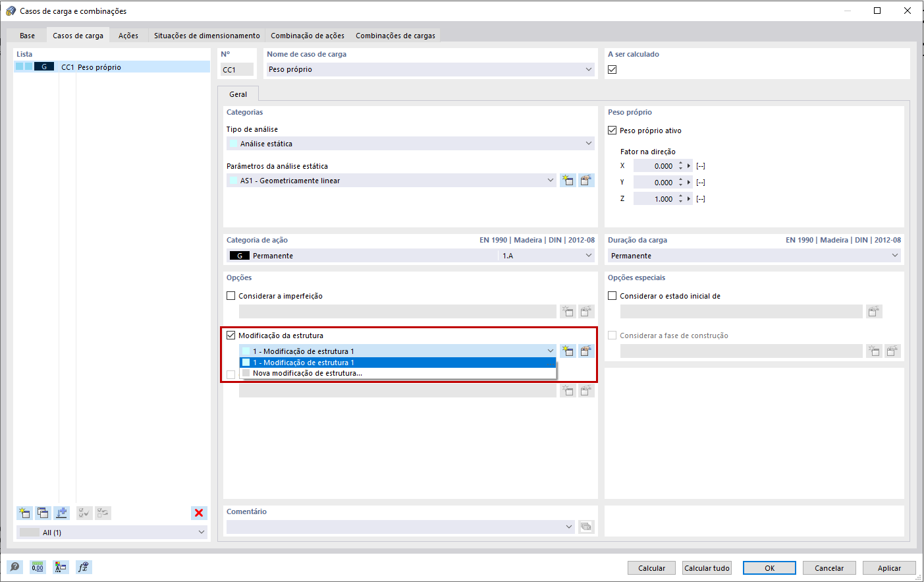Image resolution: width=924 pixels, height=582 pixels.
Task: Copy the selected load case
Action: tap(43, 513)
